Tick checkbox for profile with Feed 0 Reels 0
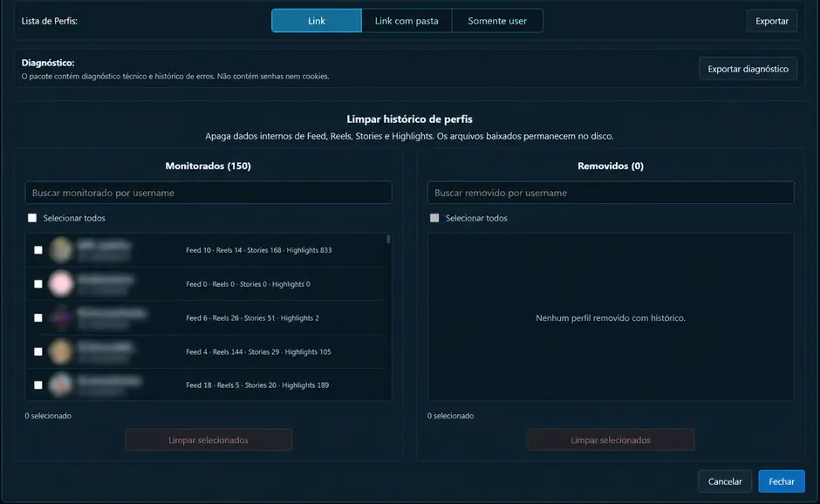820x504 pixels. point(38,284)
